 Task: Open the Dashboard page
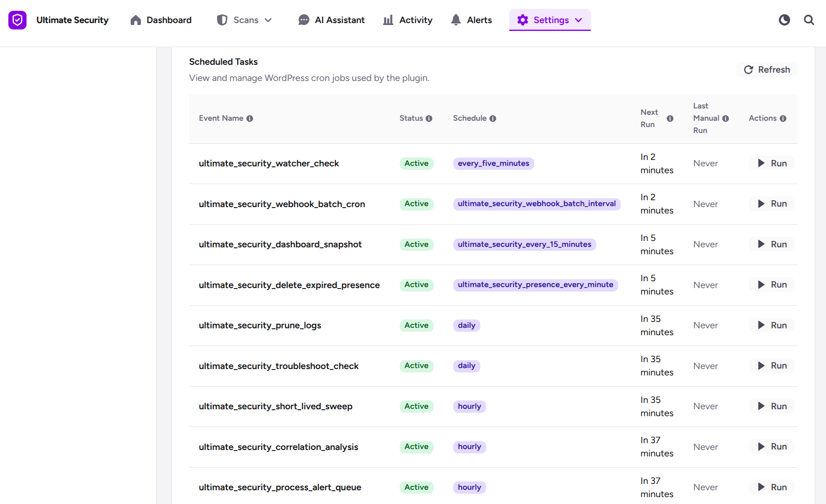tap(161, 20)
